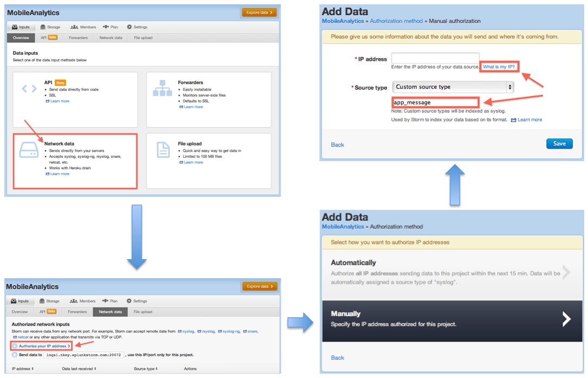
Task: Click the IP address input in Manual authorization
Action: [435, 58]
